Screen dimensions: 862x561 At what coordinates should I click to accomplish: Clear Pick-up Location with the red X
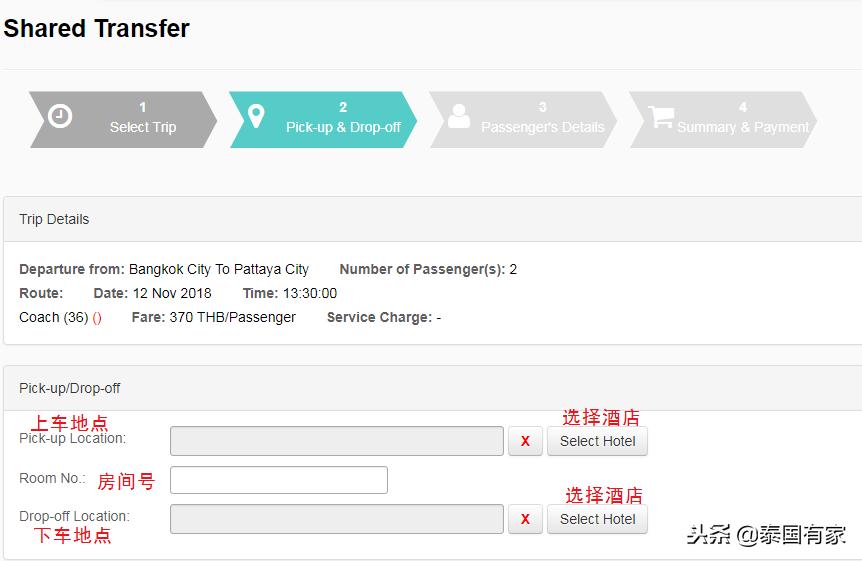tap(525, 441)
